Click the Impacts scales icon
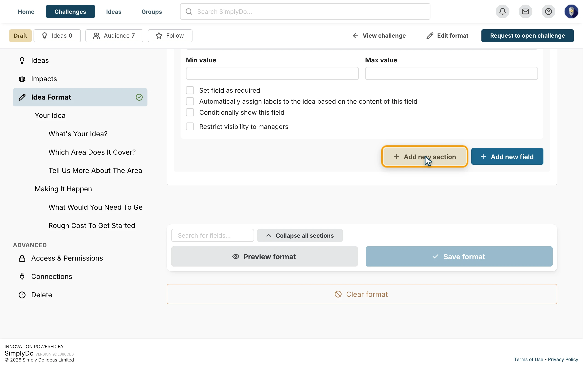Viewport: 588px width, 367px height. coord(22,79)
